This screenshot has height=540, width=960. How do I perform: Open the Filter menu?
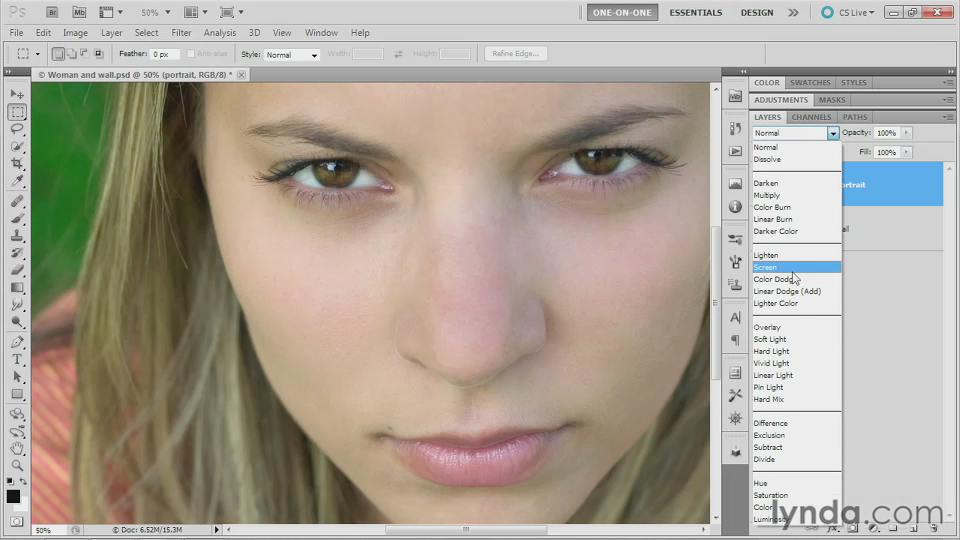coord(181,32)
